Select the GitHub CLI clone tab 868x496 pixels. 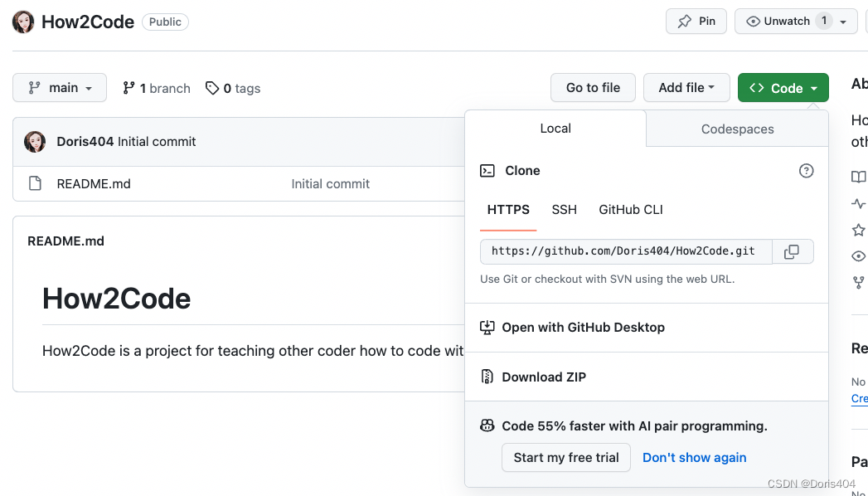coord(631,210)
